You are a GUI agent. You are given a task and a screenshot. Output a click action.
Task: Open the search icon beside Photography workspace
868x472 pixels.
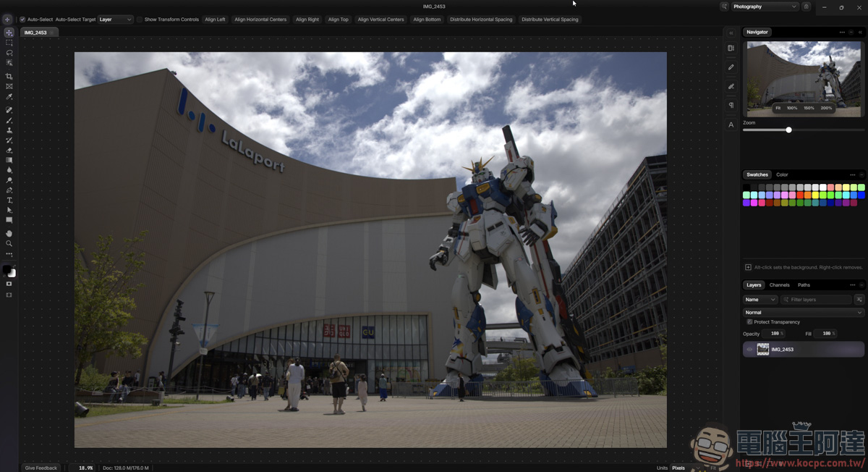pos(724,7)
